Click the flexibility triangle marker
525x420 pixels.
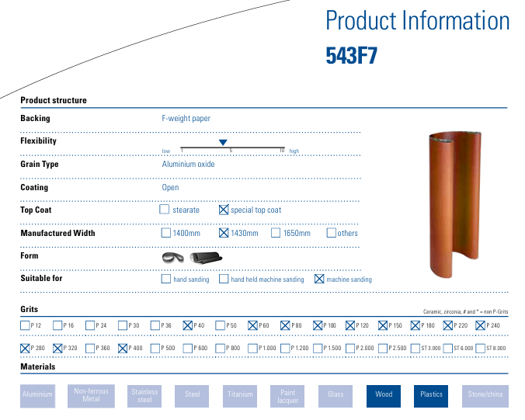[223, 143]
